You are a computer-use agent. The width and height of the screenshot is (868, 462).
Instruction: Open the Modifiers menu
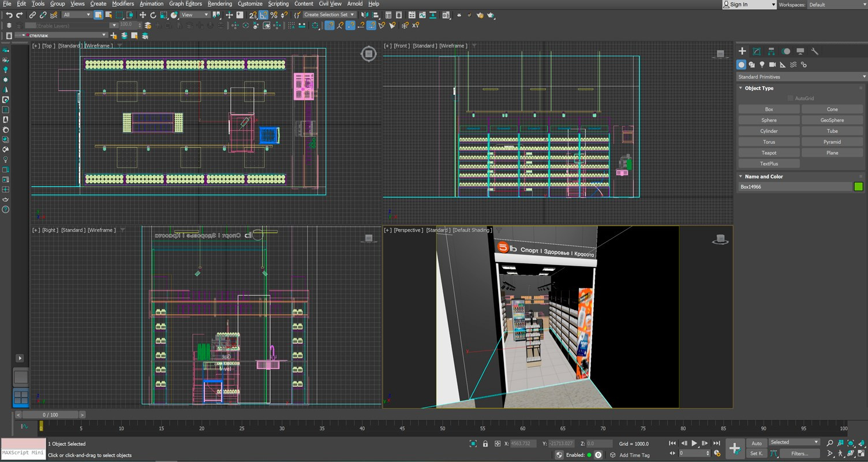(123, 3)
